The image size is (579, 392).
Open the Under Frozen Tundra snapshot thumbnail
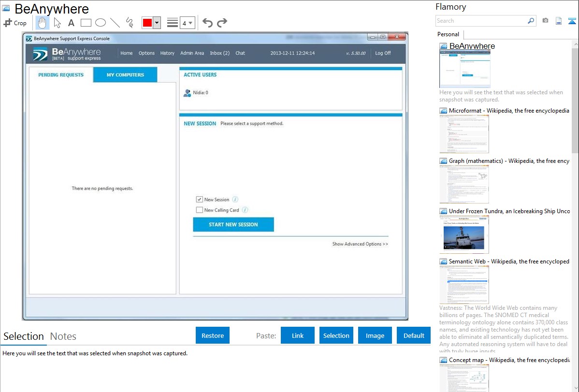464,234
